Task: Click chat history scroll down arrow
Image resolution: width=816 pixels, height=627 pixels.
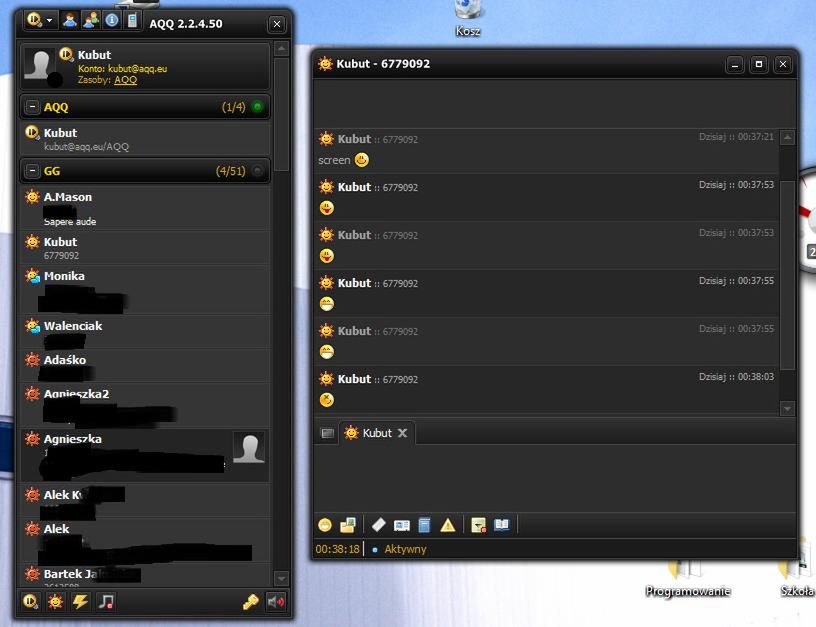Action: tap(787, 409)
